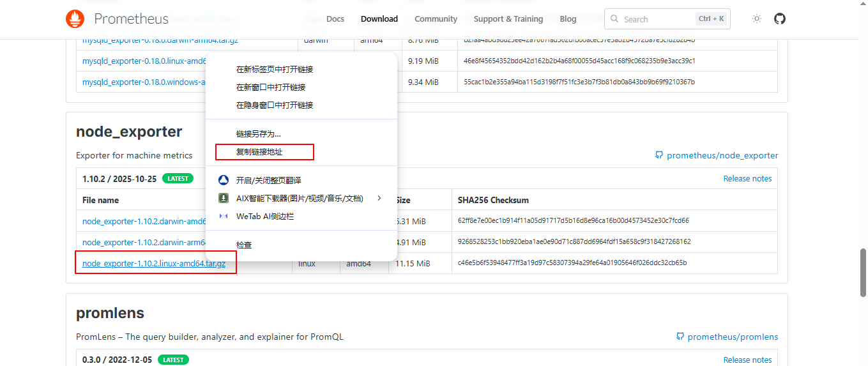Open prometheus/node_exporter repository link
The image size is (868, 366).
[x=722, y=155]
